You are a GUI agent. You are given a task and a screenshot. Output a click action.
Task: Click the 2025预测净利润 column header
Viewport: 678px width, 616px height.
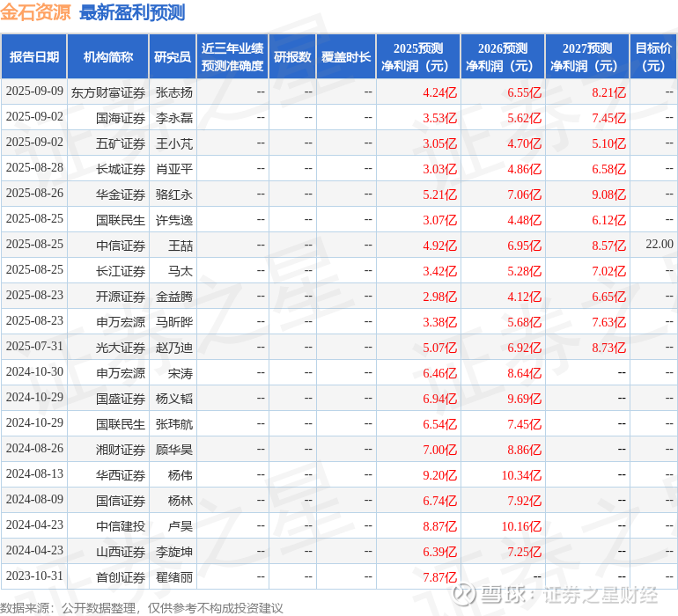point(418,56)
